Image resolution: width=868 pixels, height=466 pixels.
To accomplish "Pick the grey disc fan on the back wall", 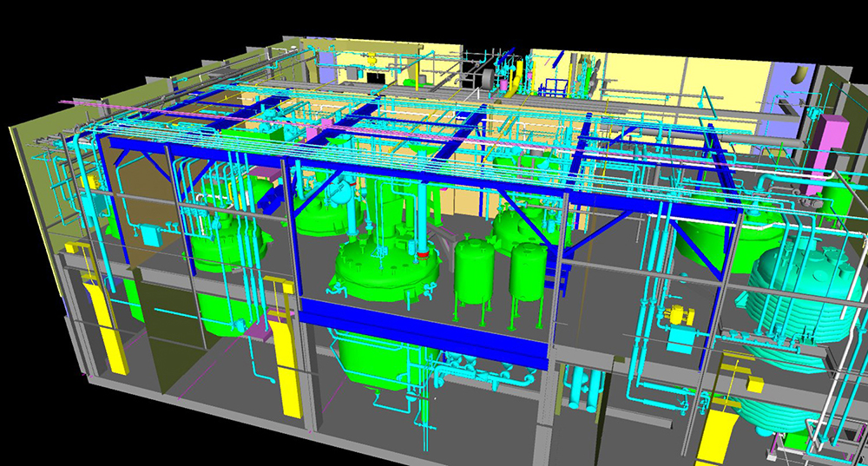I will 490,79.
